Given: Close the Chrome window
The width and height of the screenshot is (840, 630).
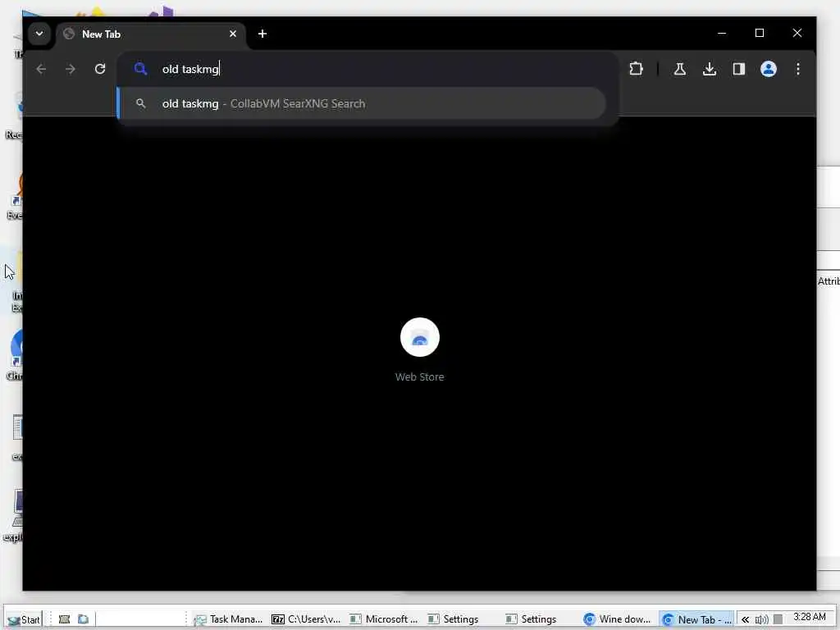Looking at the screenshot, I should click(797, 33).
